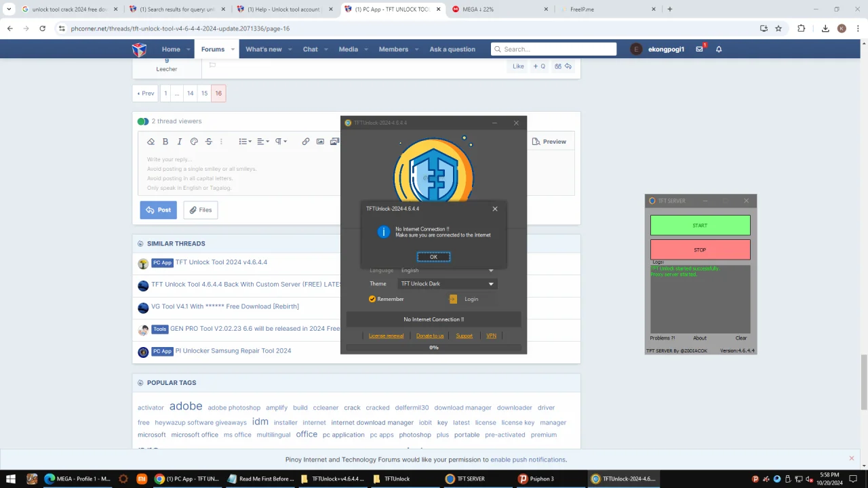Click 'enable push notifications' link

pos(528,460)
